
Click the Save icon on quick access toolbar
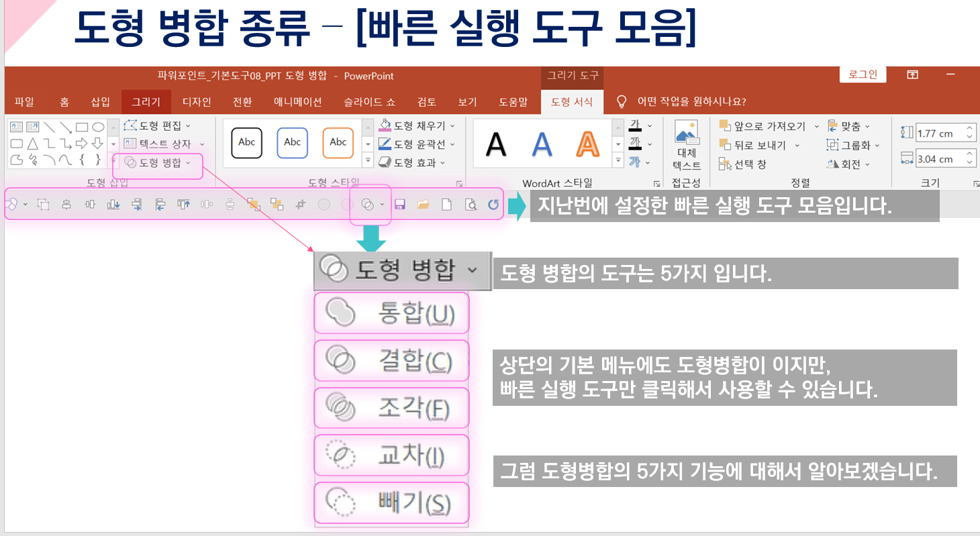(x=400, y=205)
